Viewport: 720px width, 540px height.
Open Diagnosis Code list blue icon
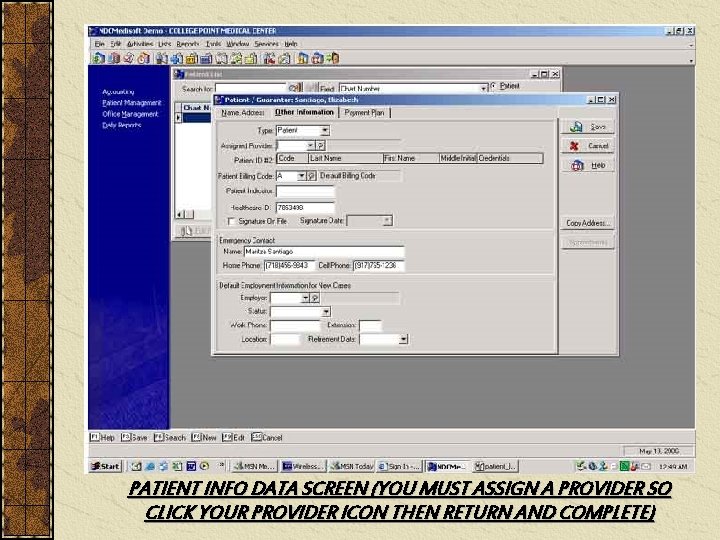pyautogui.click(x=207, y=58)
